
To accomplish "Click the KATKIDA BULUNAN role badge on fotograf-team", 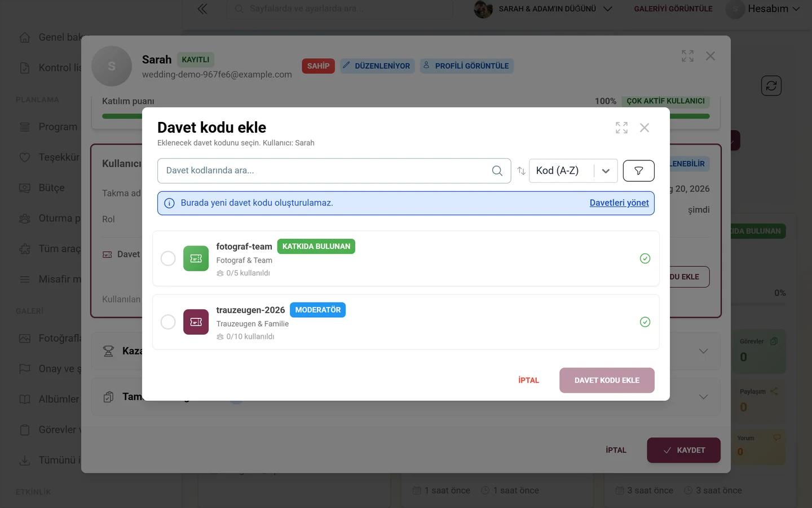I will pos(316,247).
